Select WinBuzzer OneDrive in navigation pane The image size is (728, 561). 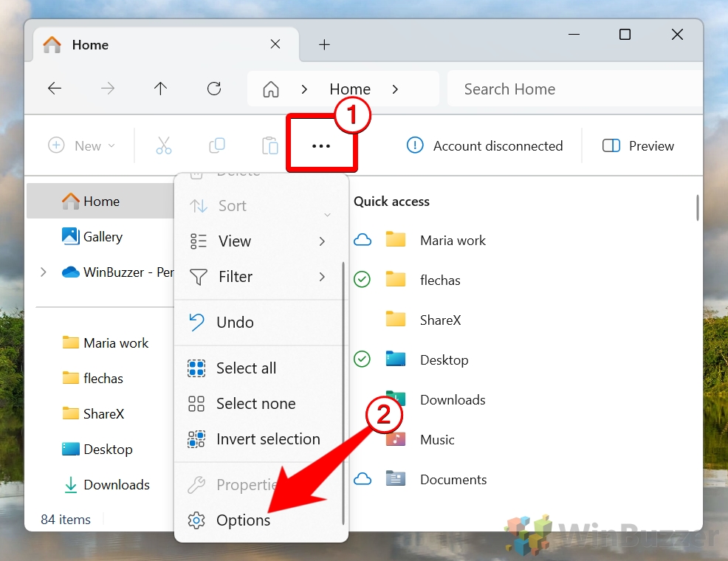(117, 272)
